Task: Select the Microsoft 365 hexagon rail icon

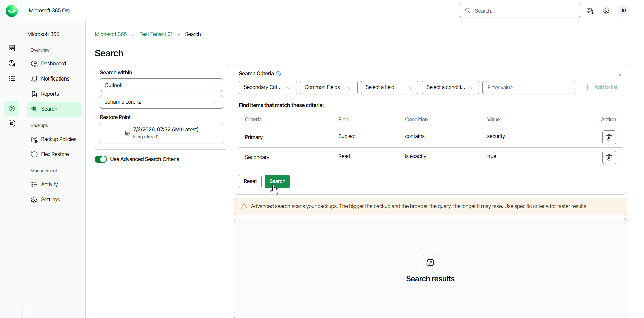Action: (12, 108)
